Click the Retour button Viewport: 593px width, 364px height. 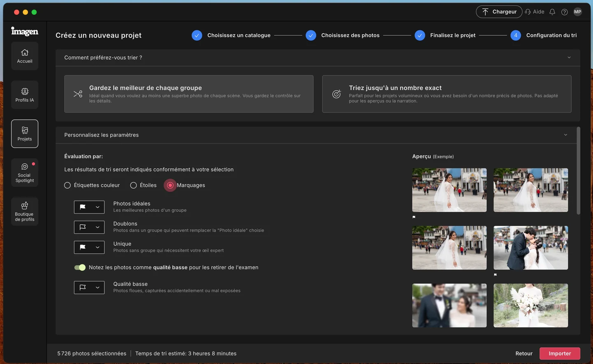point(524,354)
